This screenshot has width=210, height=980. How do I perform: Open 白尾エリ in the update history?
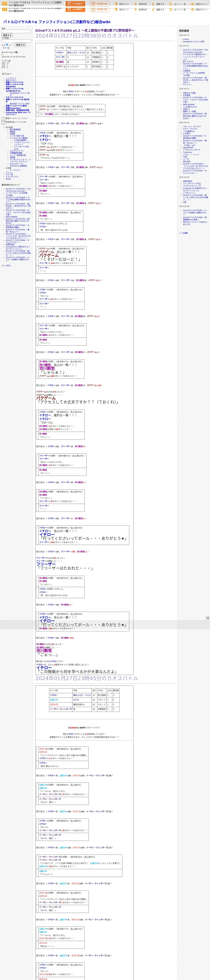point(186,109)
